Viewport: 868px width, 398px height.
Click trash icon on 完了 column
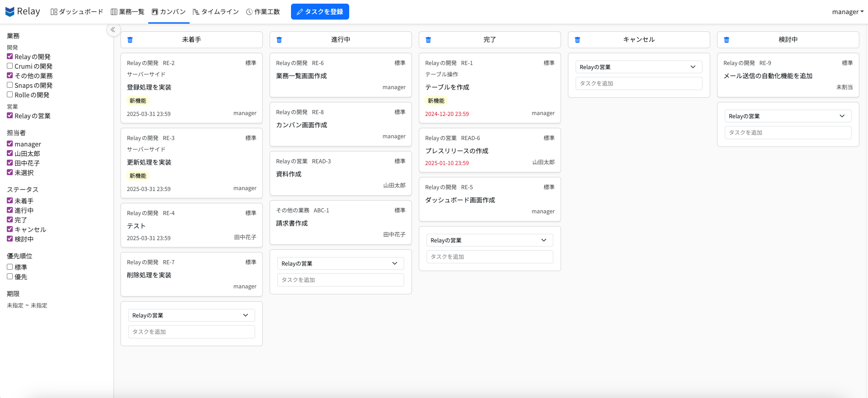tap(428, 40)
